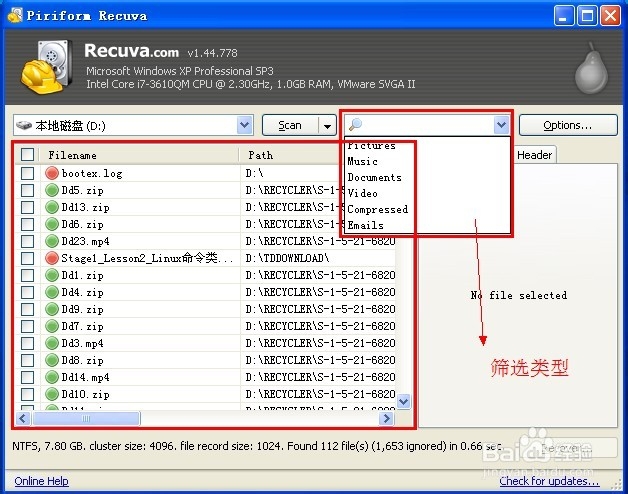This screenshot has width=628, height=494.
Task: Click the green status icon for Dd14.mp4
Action: 52,377
